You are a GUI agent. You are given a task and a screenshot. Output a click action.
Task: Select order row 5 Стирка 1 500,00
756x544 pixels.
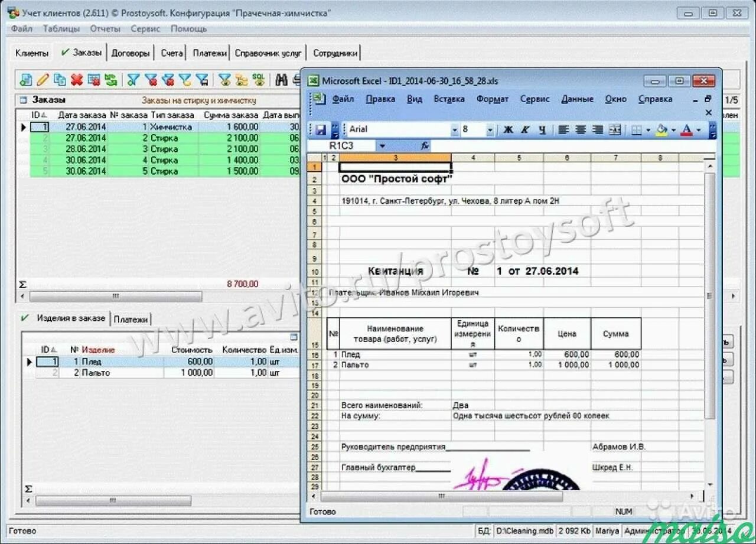coord(165,171)
